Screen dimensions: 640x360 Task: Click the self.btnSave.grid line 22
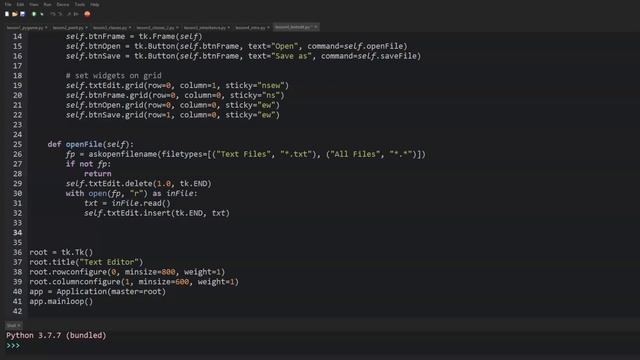tap(173, 115)
